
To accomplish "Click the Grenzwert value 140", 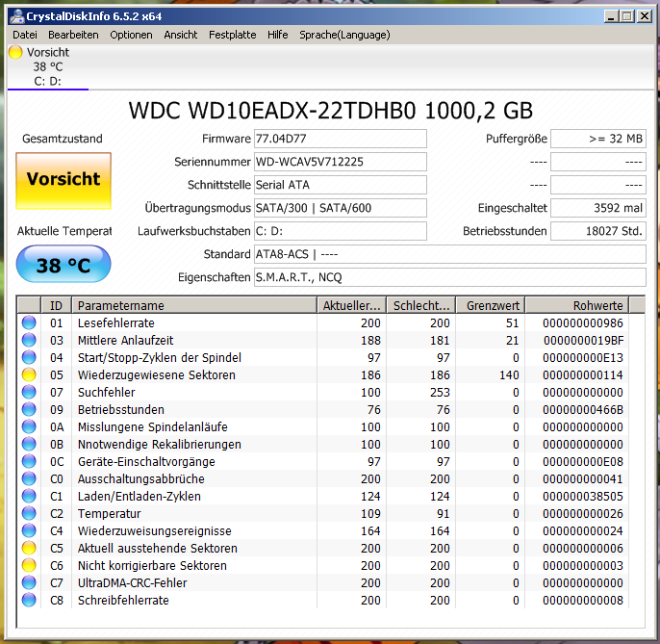I will (x=509, y=374).
